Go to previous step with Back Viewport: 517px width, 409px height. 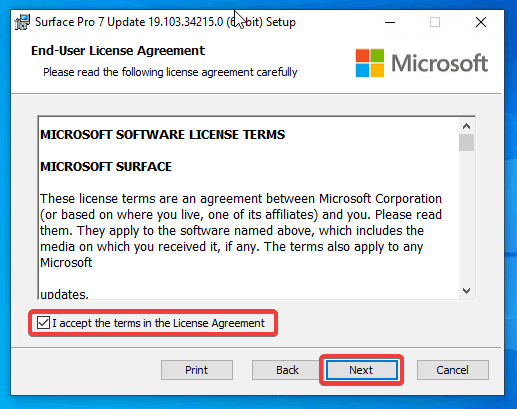[x=287, y=370]
